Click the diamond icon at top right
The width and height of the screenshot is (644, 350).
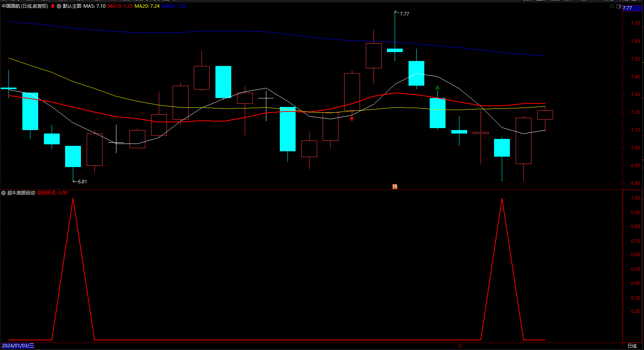[612, 7]
